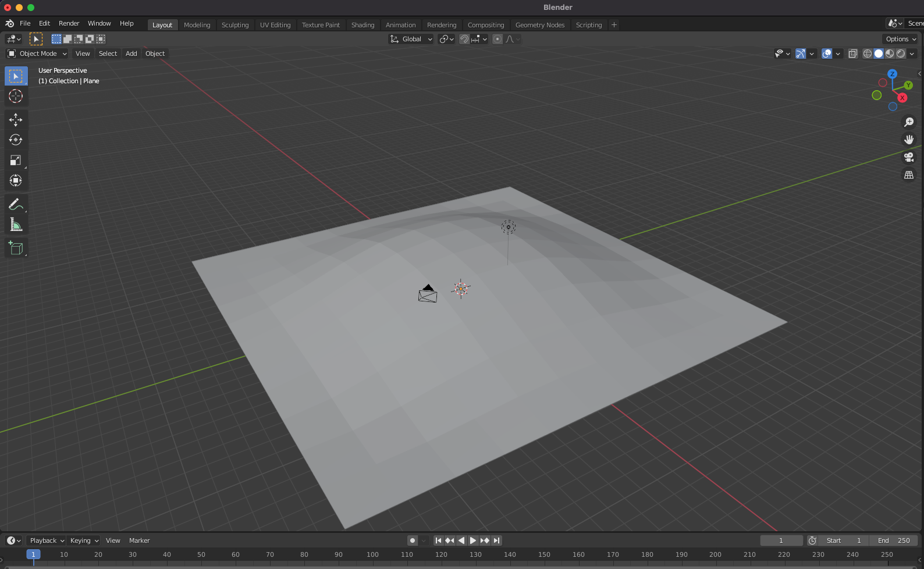This screenshot has height=569, width=924.
Task: Toggle Use Preview Range clock button
Action: pyautogui.click(x=812, y=540)
